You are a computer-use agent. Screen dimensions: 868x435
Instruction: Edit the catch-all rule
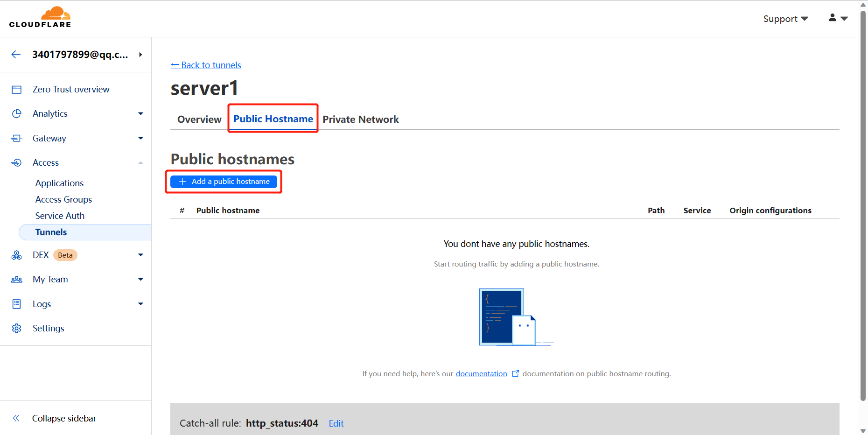(x=336, y=423)
